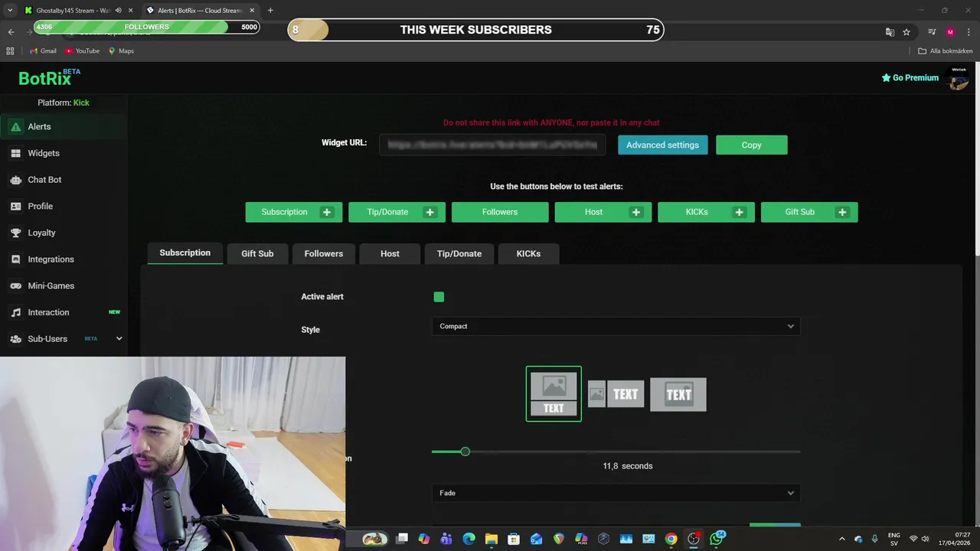Click the Go Premium link
The image size is (980, 551).
click(910, 78)
